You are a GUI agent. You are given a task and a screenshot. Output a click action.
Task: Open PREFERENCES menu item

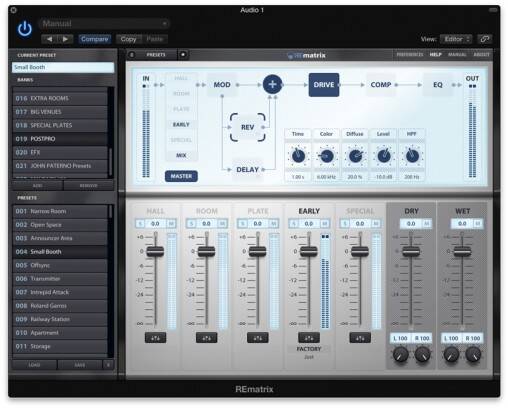(x=410, y=54)
